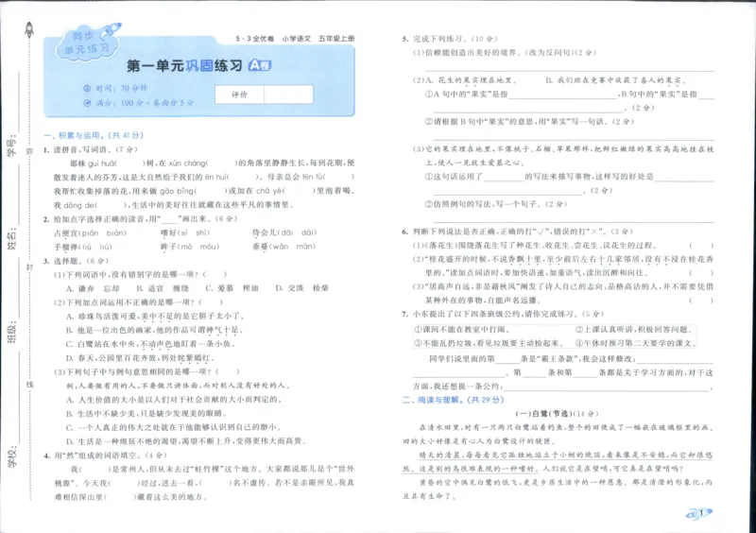Image resolution: width=756 pixels, height=533 pixels.
Task: Click the A卷 badge in the title
Action: coord(260,65)
